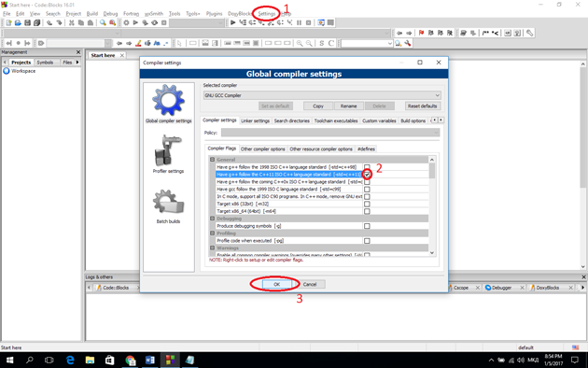The height and width of the screenshot is (368, 588).
Task: Enable the coming C++0x standard checkbox
Action: click(367, 182)
